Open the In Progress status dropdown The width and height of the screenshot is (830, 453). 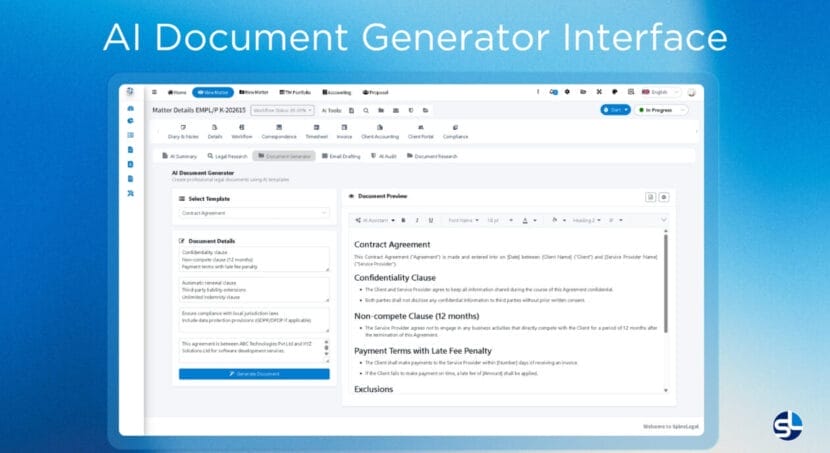pyautogui.click(x=661, y=110)
